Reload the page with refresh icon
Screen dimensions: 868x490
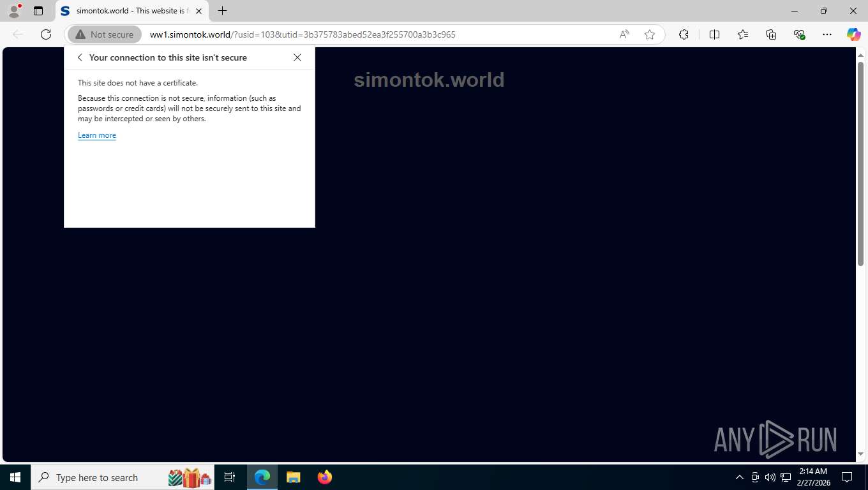coord(46,34)
